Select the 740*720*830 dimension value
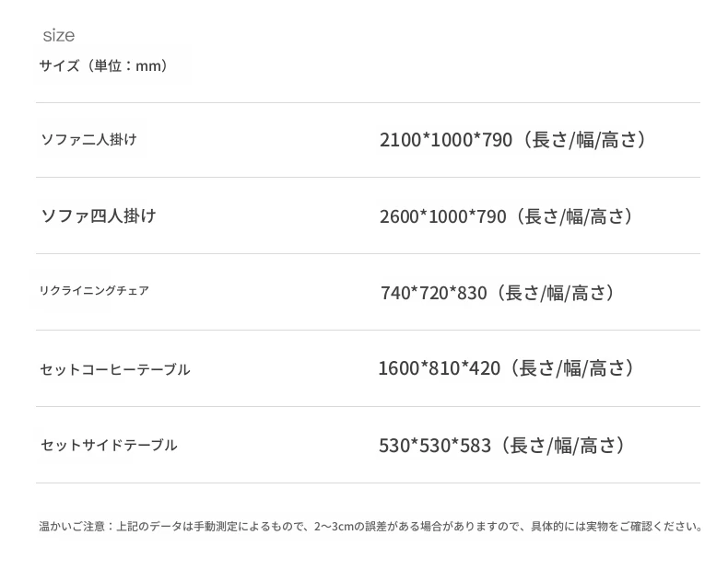Screen dimensions: 728x570 pyautogui.click(x=433, y=293)
